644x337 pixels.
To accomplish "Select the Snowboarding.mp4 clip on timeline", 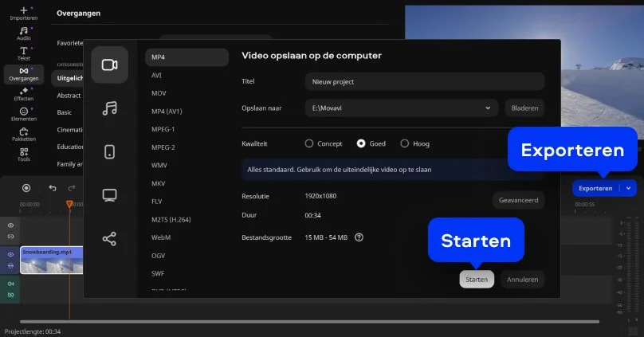I will 52,261.
